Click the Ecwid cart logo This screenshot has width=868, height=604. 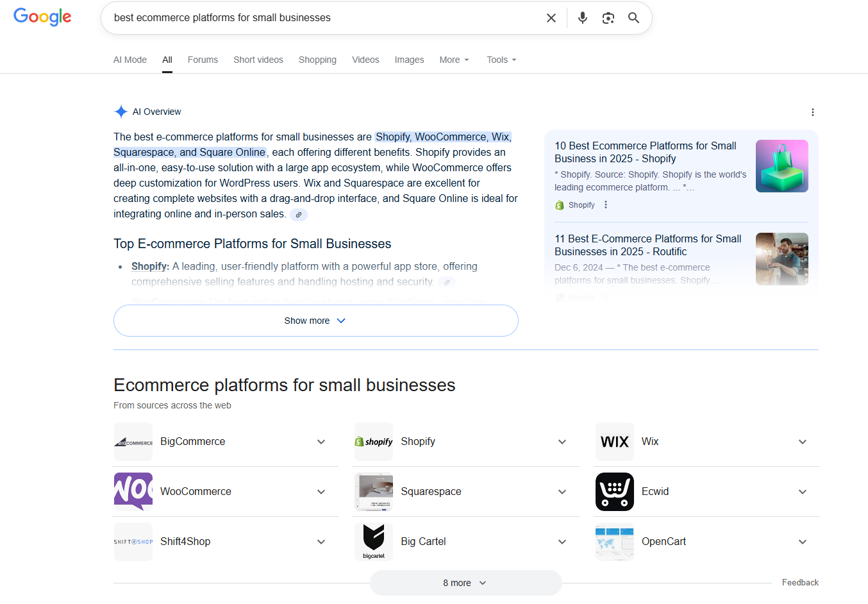(615, 492)
